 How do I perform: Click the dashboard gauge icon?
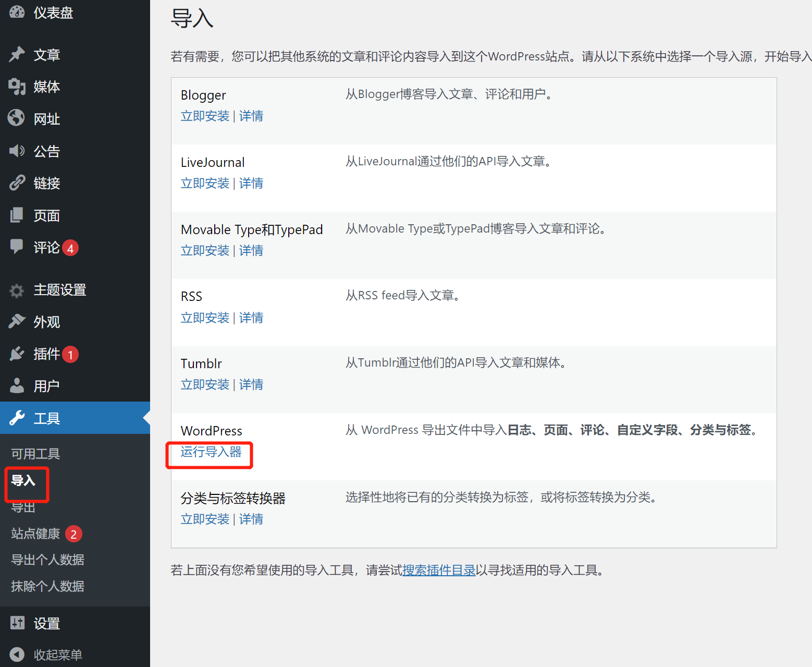click(17, 11)
